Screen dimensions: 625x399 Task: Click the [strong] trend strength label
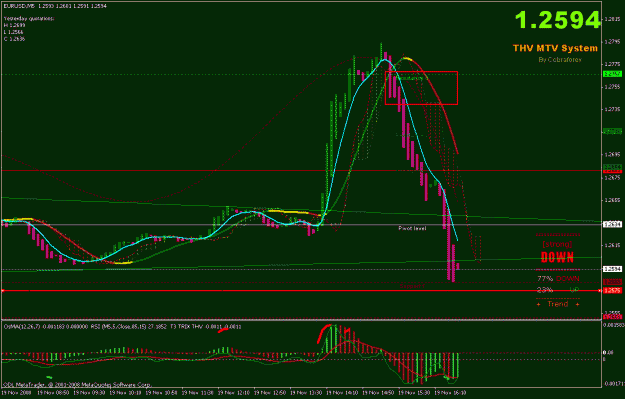(x=557, y=244)
